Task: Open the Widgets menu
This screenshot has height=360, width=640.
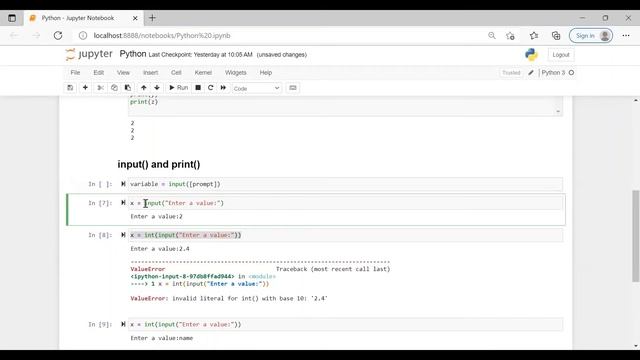Action: click(236, 73)
